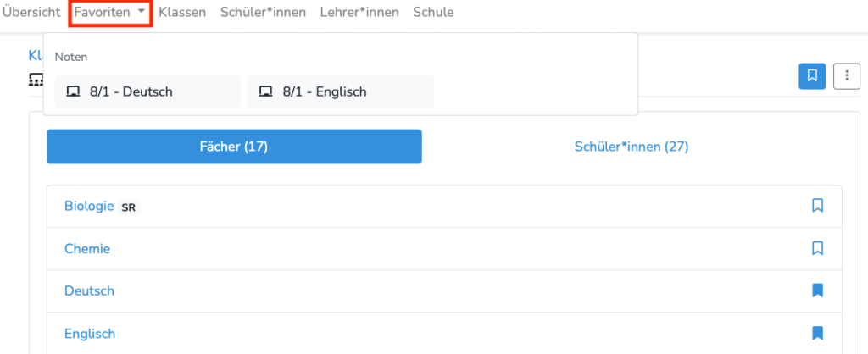Click laptop icon beside 8/1 - Englisch
868x354 pixels.
pos(265,91)
